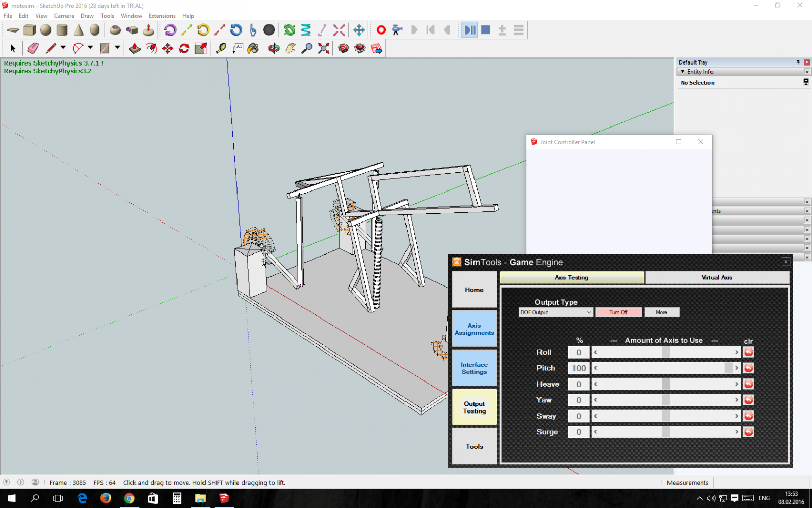The height and width of the screenshot is (508, 812).
Task: Select the Orbit tool
Action: (274, 48)
